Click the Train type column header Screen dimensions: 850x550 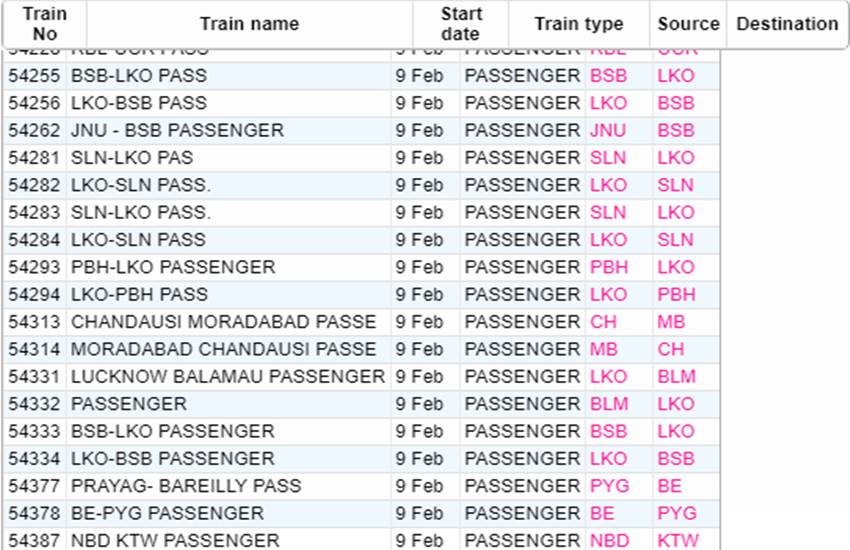point(579,24)
